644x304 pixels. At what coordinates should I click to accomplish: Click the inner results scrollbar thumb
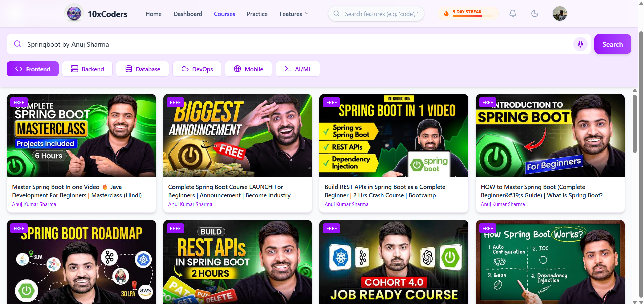tap(635, 124)
